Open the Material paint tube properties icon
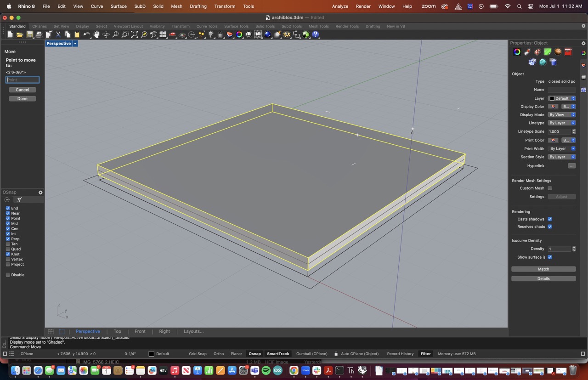The height and width of the screenshot is (380, 588). click(x=527, y=52)
